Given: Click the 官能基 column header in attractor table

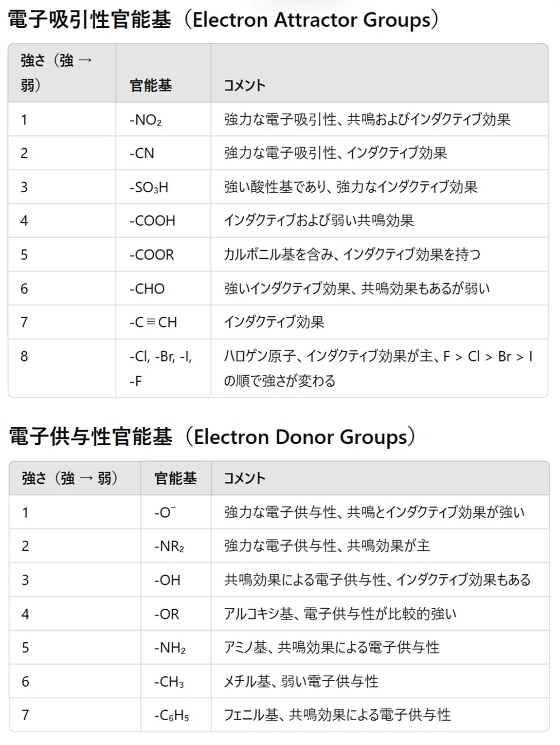Looking at the screenshot, I should click(x=151, y=86).
